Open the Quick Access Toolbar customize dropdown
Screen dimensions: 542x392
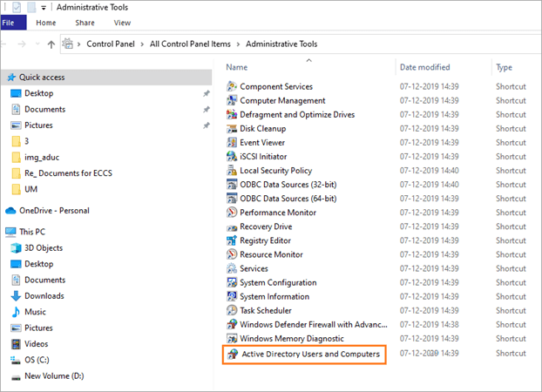[44, 8]
